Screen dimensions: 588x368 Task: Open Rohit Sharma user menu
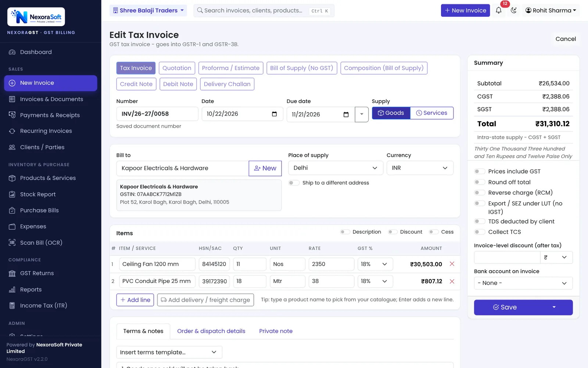[551, 10]
